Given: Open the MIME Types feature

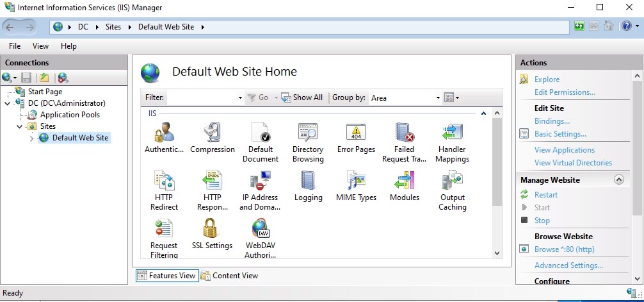Looking at the screenshot, I should click(x=356, y=181).
